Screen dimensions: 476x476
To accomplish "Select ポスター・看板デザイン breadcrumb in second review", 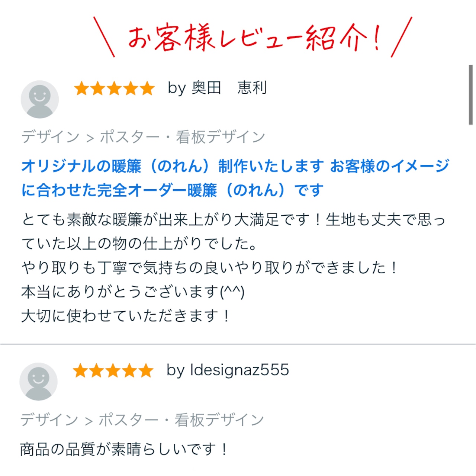I will click(x=181, y=419).
